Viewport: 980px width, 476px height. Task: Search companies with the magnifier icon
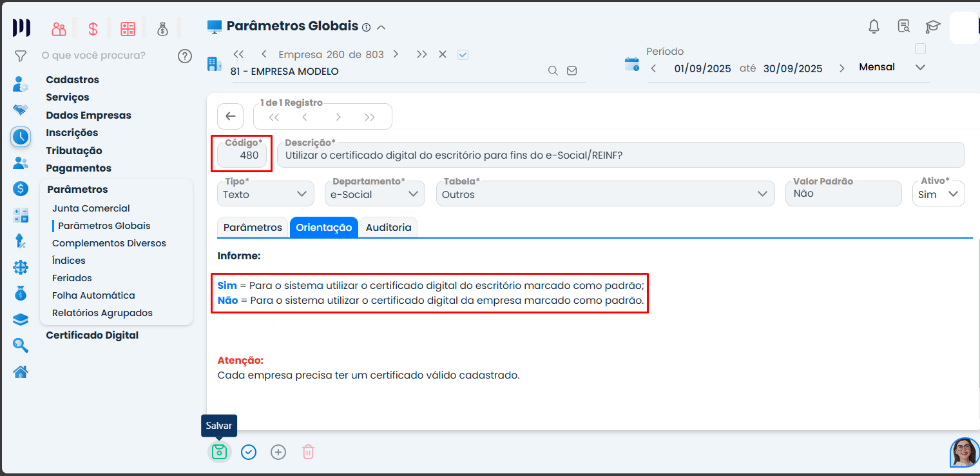[553, 71]
